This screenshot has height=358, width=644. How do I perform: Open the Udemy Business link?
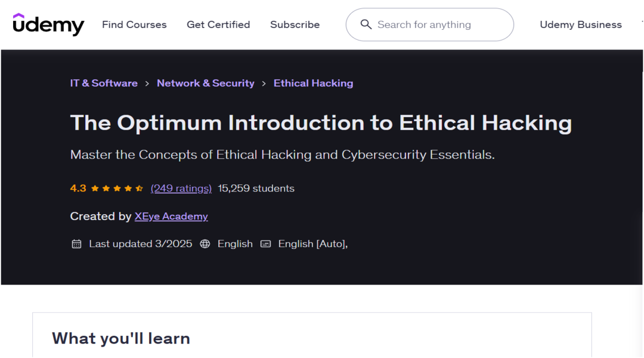(581, 24)
